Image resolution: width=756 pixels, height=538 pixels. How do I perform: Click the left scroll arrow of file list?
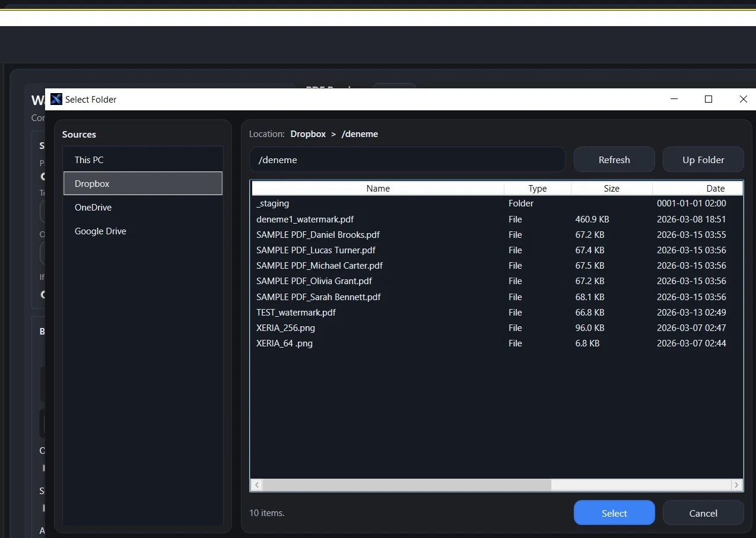tap(256, 485)
